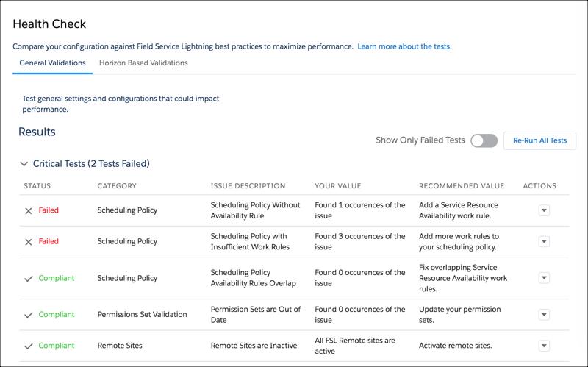This screenshot has width=588, height=367.
Task: Select 'Scheduling Policy Availability Rules Overlap' text
Action: coord(253,278)
